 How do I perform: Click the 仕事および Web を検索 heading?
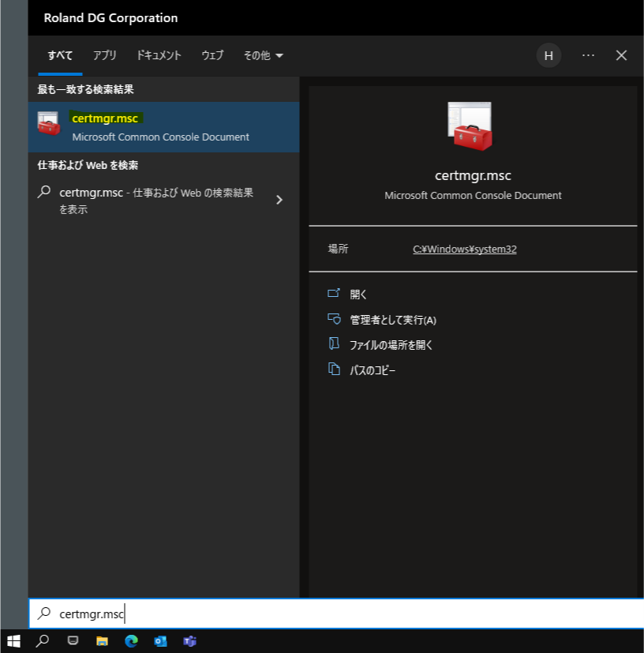(88, 165)
